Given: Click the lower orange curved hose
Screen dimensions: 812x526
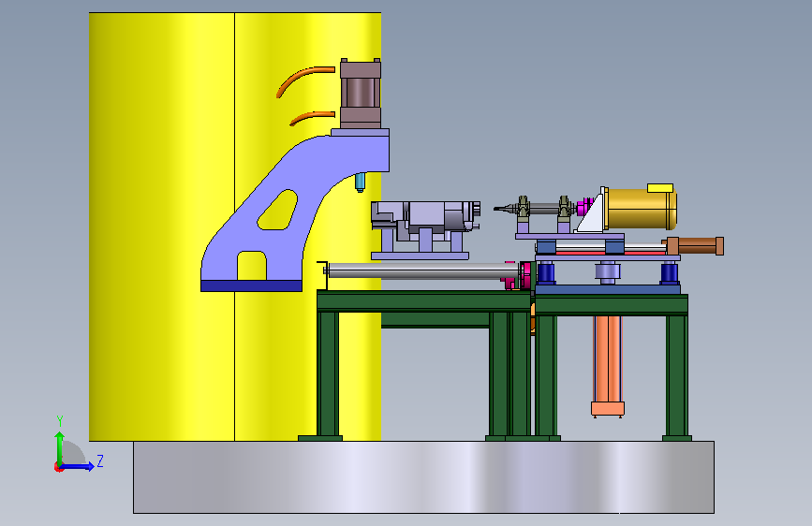Looking at the screenshot, I should coord(312,118).
